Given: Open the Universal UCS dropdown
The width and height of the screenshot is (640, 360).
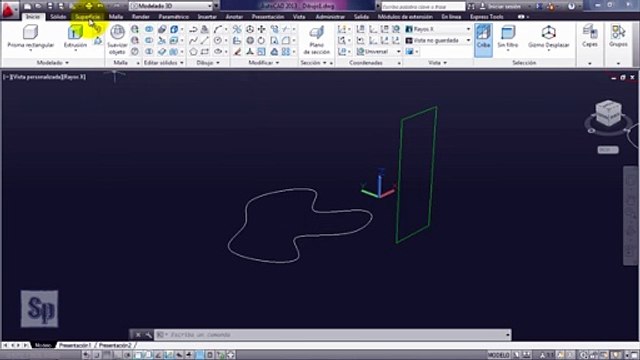Looking at the screenshot, I should point(378,51).
